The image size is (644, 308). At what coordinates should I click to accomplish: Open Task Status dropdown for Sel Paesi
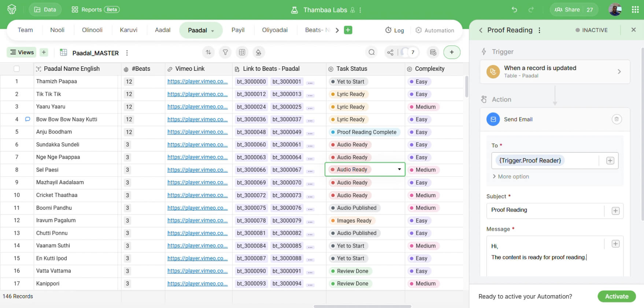click(x=399, y=169)
